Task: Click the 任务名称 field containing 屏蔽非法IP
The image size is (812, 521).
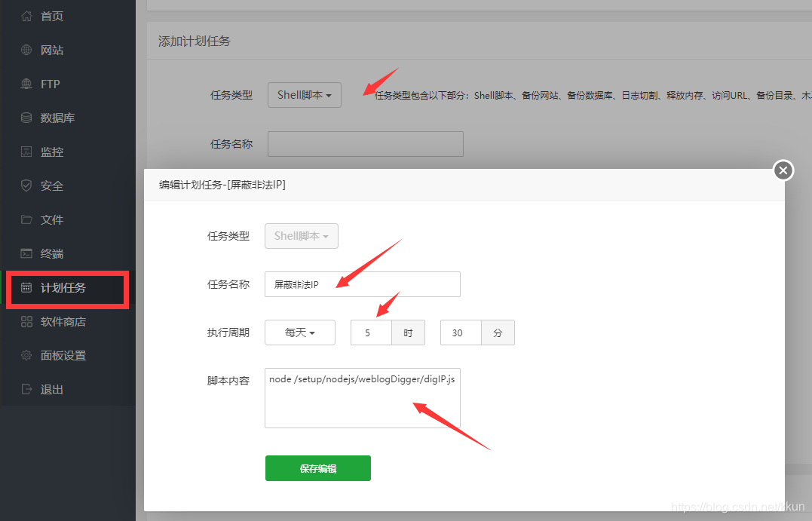Action: [x=363, y=284]
